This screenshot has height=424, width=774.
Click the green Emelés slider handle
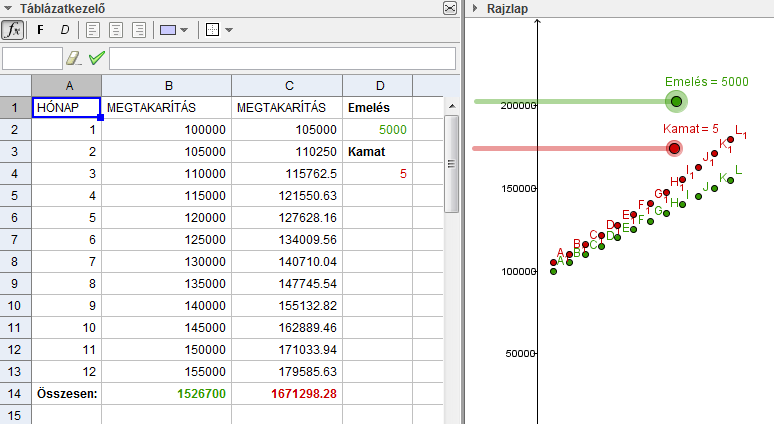tap(677, 101)
